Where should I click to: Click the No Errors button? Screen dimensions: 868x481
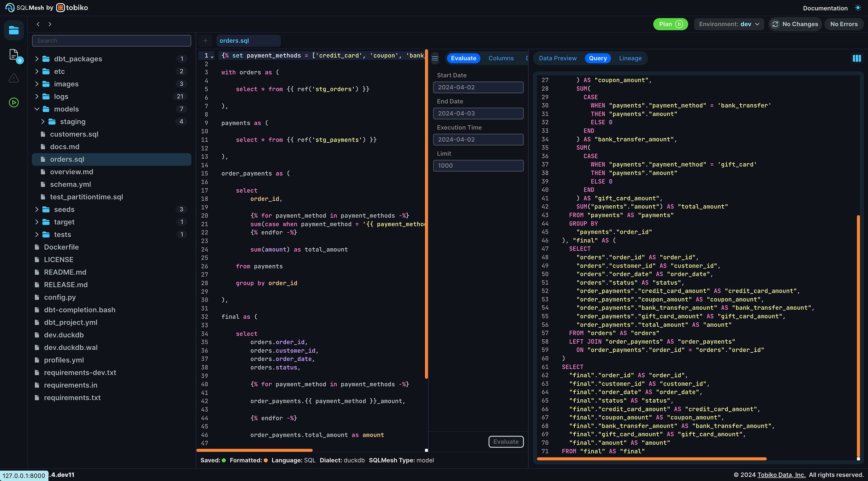pyautogui.click(x=844, y=24)
